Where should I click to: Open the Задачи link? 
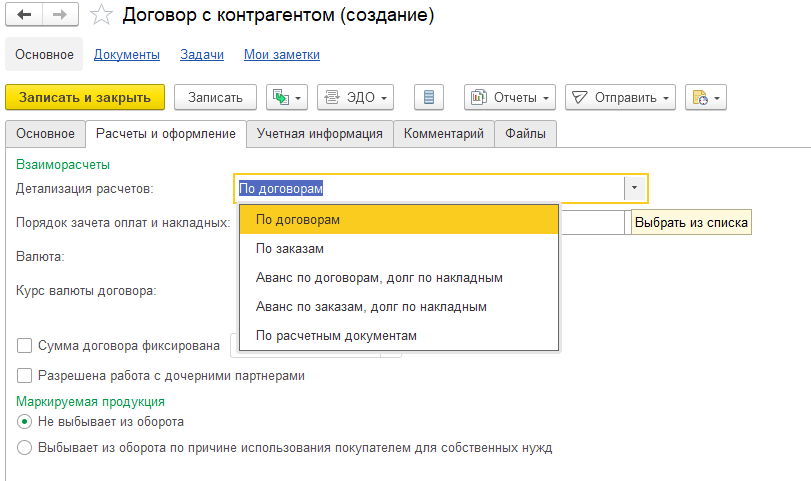click(202, 54)
